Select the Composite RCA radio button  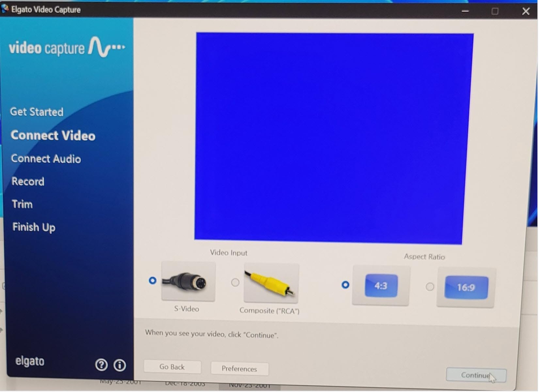(235, 282)
